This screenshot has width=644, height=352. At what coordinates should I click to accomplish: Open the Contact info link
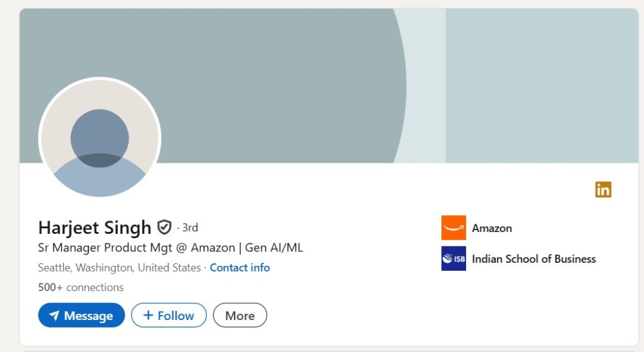tap(240, 268)
